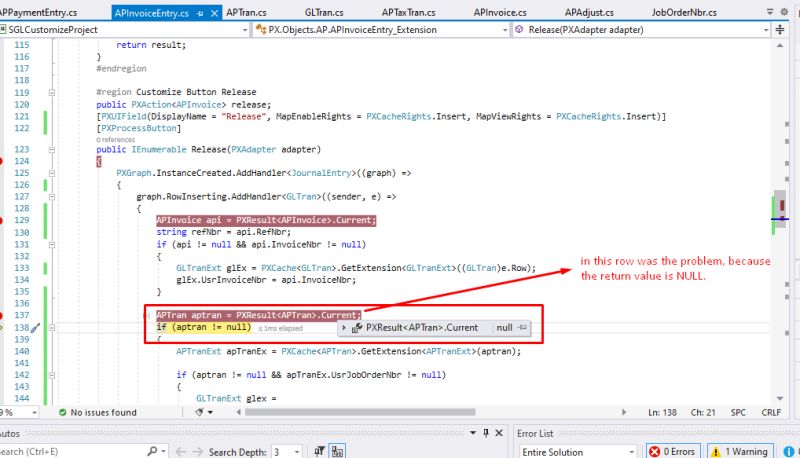Screen dimensions: 800x458
Task: Click the vertical scrollbar down arrow
Action: (x=780, y=398)
